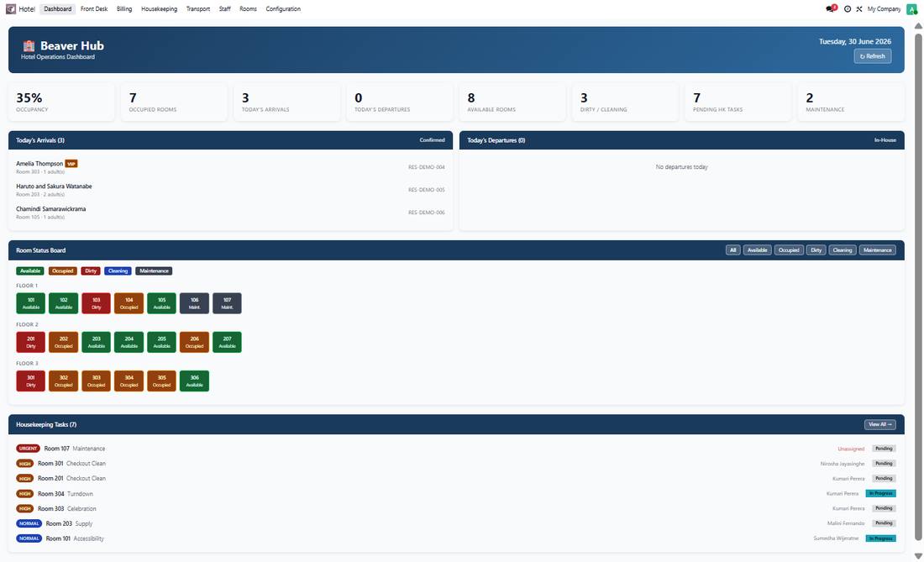Screen dimensions: 924x562
Task: Select available room 306 tile
Action: point(195,381)
